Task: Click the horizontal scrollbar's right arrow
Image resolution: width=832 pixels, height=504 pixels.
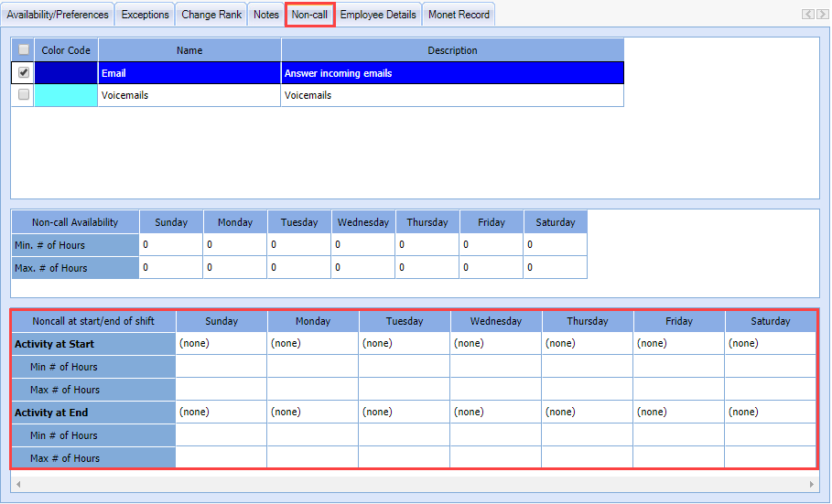Action: tap(812, 483)
